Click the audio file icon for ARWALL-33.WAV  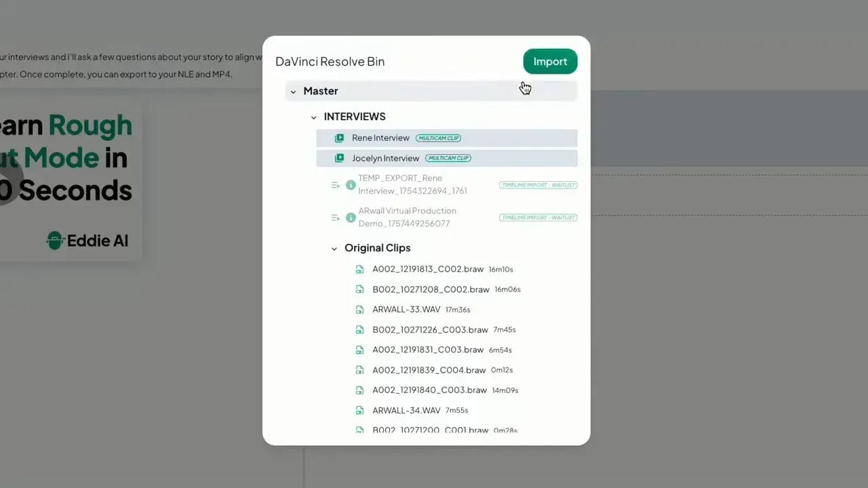[x=360, y=310]
